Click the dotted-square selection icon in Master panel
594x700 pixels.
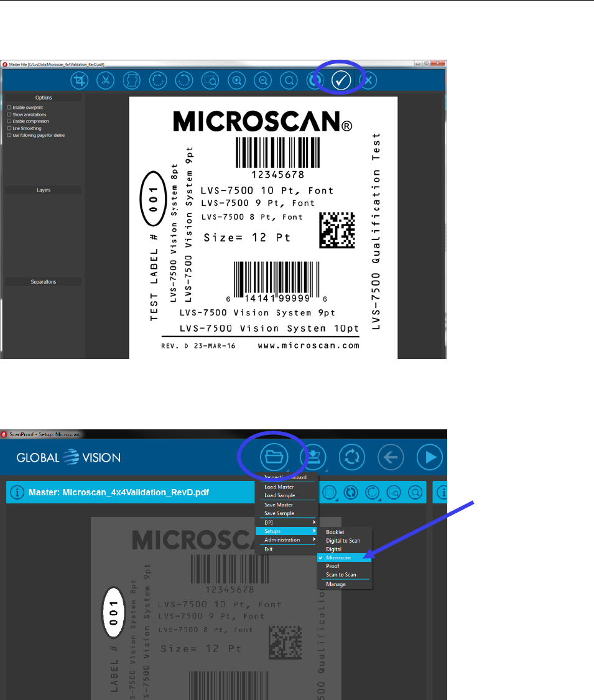[330, 492]
